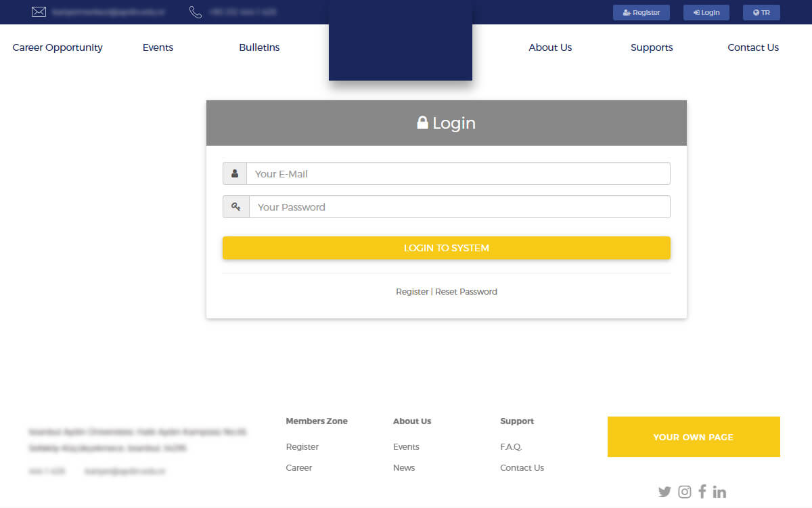Open the Reset Password link
This screenshot has height=508, width=812.
coord(466,291)
